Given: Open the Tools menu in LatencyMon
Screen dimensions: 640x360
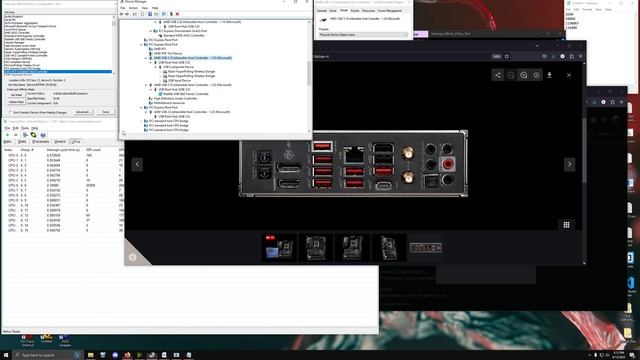Looking at the screenshot, I should click(25, 128).
